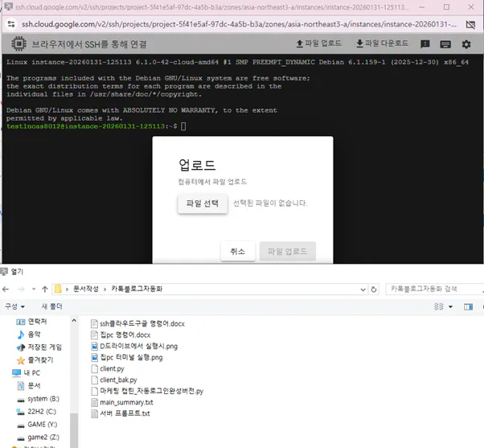484x448 pixels.
Task: Click the 파일 다운로드 toolbar button
Action: [x=382, y=43]
